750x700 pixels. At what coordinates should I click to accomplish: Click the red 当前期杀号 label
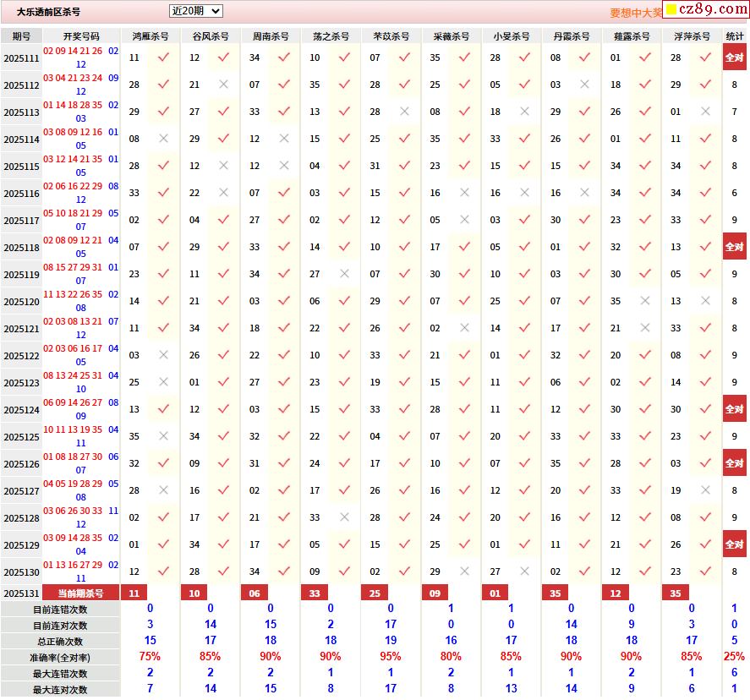point(81,593)
